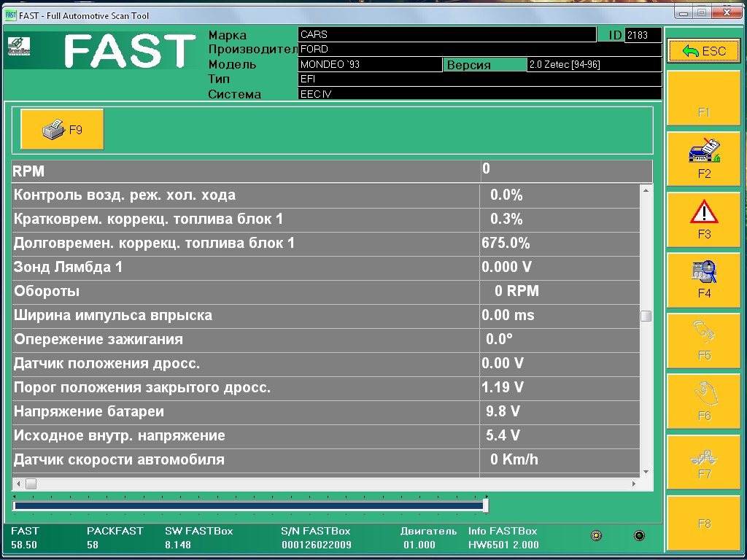Click the F7 button
The width and height of the screenshot is (747, 560).
704,462
